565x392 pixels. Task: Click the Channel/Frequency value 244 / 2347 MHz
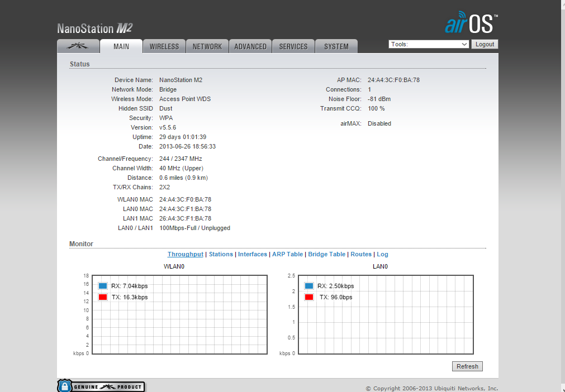[x=181, y=159]
